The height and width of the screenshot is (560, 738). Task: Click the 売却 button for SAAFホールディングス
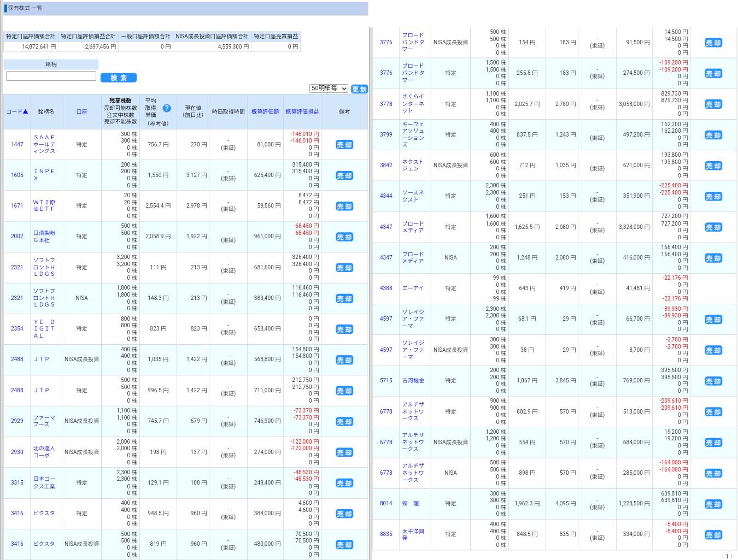[344, 145]
